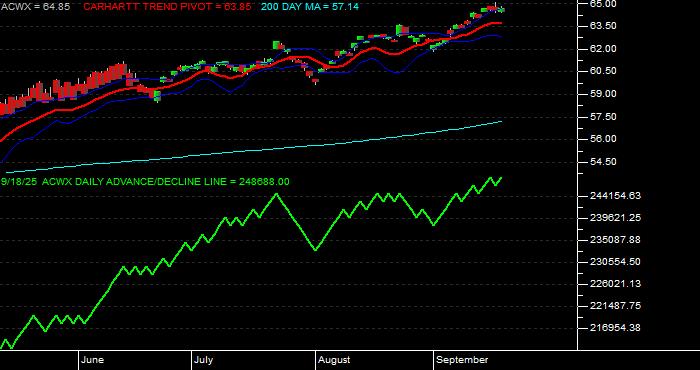Screen dimensions: 700x370
Task: Click the June month marker on time axis
Action: click(93, 360)
